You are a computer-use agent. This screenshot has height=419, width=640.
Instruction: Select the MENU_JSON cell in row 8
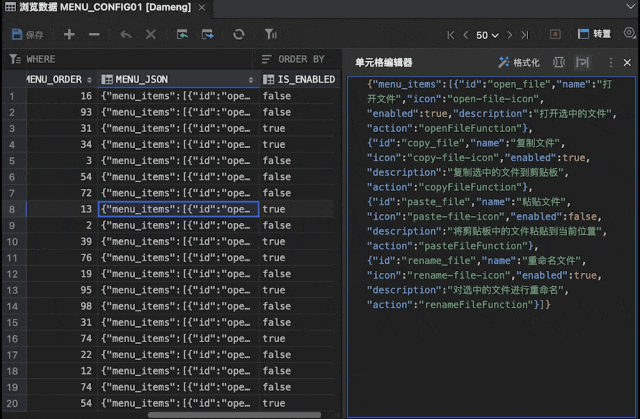tap(178, 209)
